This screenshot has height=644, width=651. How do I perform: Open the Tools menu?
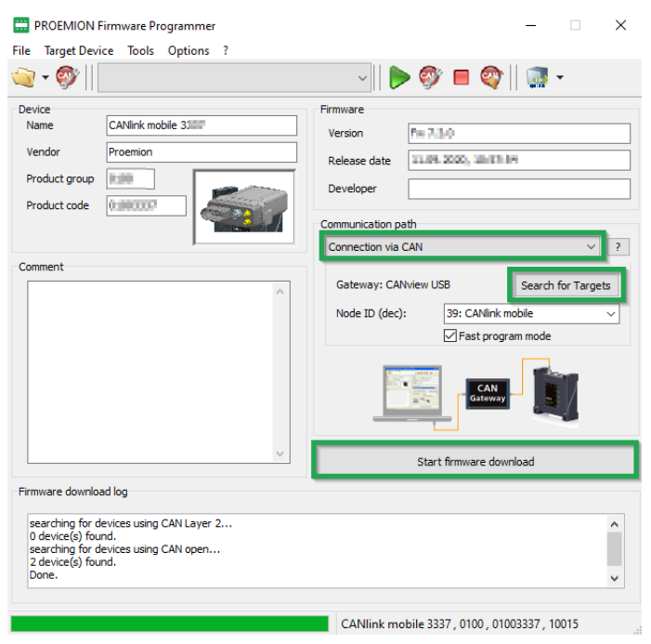(x=140, y=51)
